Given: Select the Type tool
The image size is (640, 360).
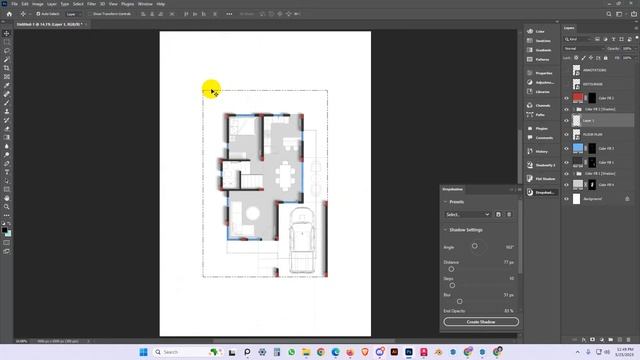Looking at the screenshot, I should point(7,172).
